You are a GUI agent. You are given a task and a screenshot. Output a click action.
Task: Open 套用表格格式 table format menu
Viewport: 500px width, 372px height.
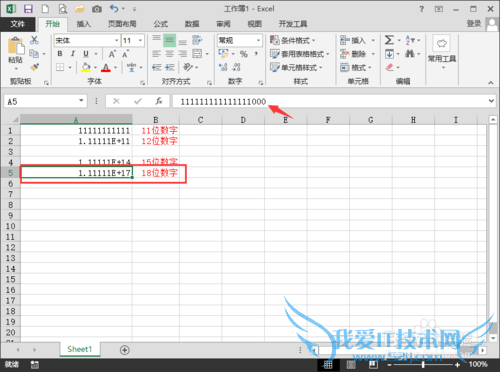pos(299,54)
